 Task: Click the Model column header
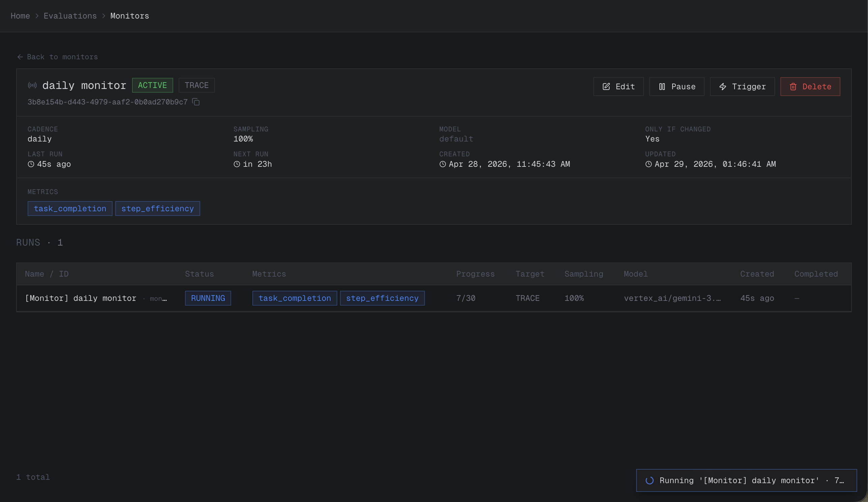(x=636, y=274)
